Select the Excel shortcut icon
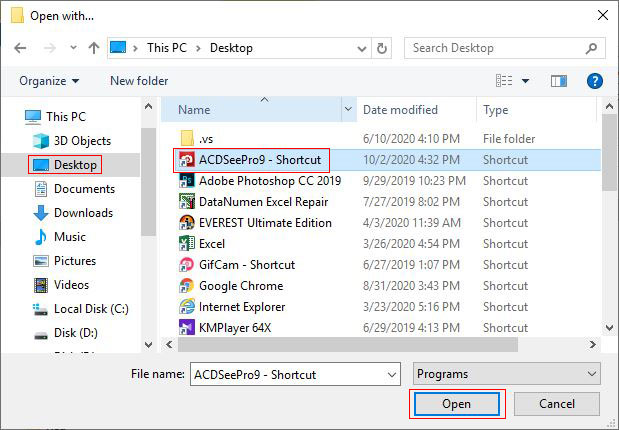The image size is (619, 430). pos(187,244)
